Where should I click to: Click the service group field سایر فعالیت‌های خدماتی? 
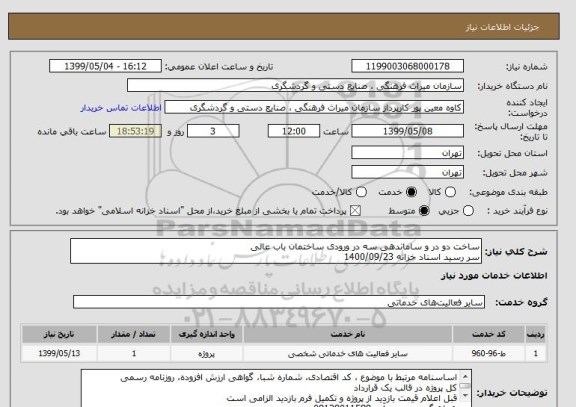(279, 302)
